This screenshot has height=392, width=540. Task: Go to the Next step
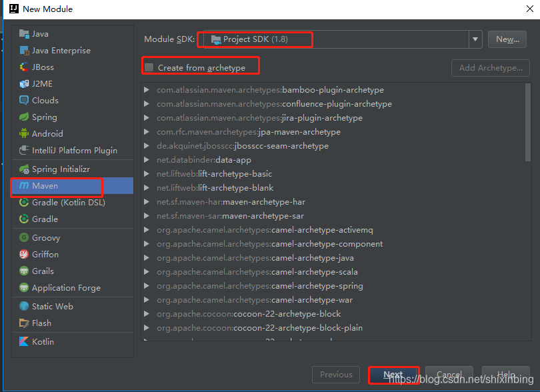(x=393, y=375)
